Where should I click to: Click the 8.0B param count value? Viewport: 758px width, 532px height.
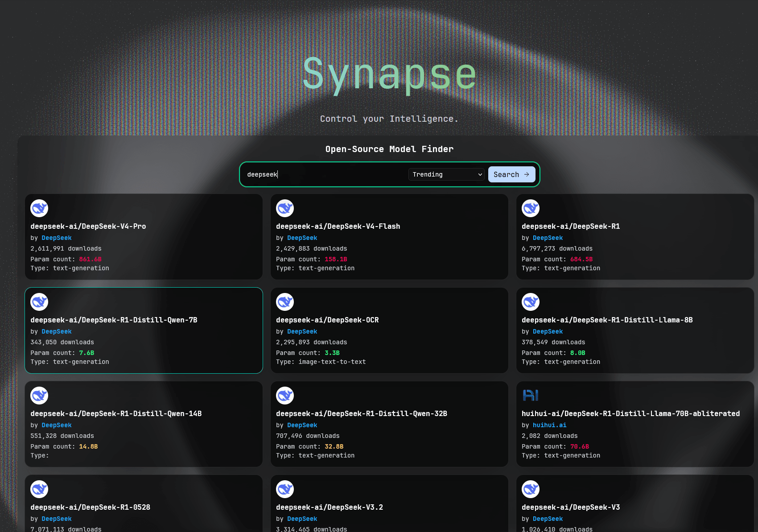pyautogui.click(x=578, y=353)
